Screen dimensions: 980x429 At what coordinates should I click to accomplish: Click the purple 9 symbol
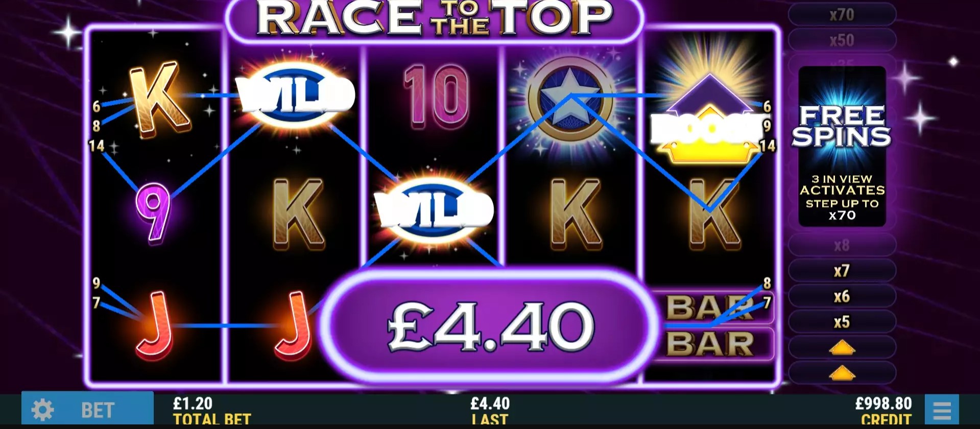tap(153, 211)
